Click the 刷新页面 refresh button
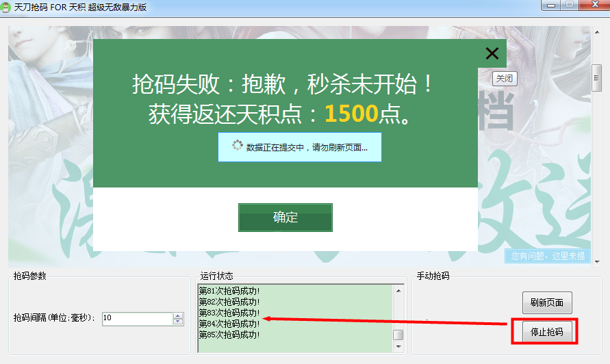 (547, 302)
